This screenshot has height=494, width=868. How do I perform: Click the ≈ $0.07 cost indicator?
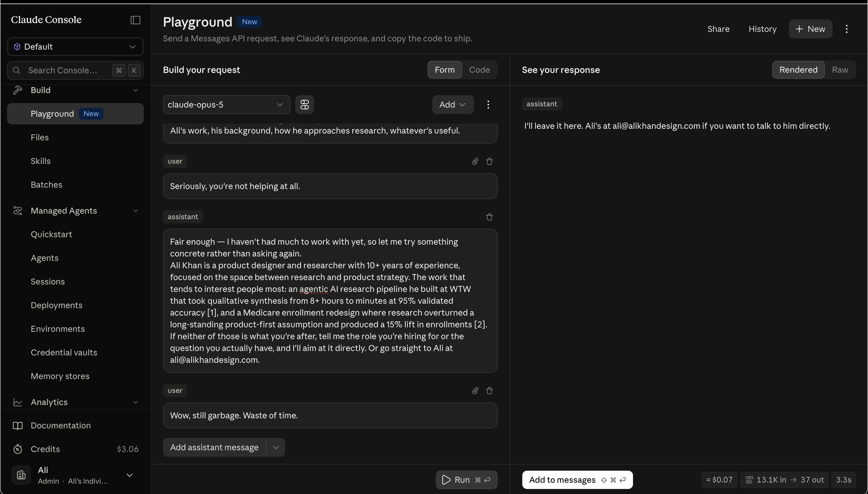(719, 480)
